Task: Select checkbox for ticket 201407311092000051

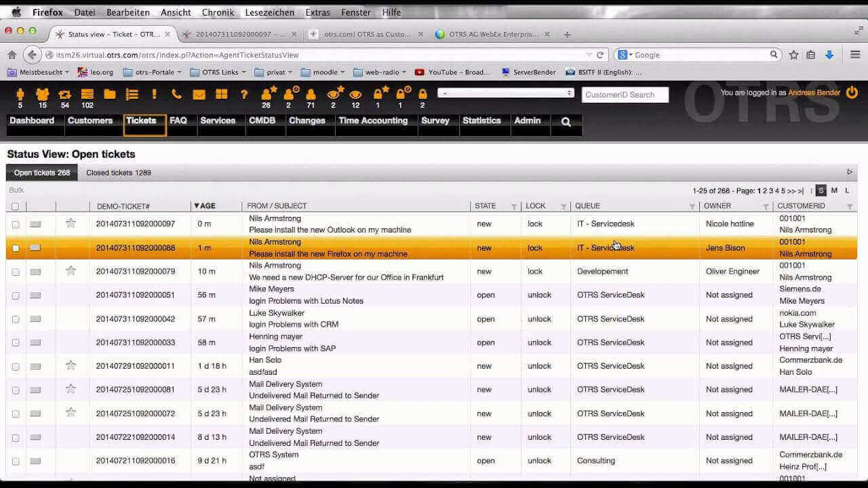Action: pos(16,296)
